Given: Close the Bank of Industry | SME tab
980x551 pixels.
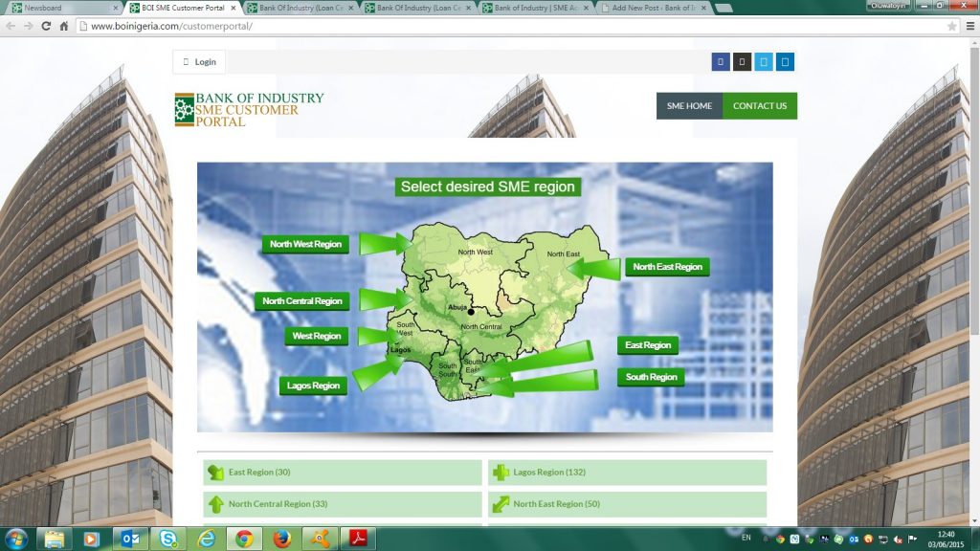Looking at the screenshot, I should [x=587, y=8].
